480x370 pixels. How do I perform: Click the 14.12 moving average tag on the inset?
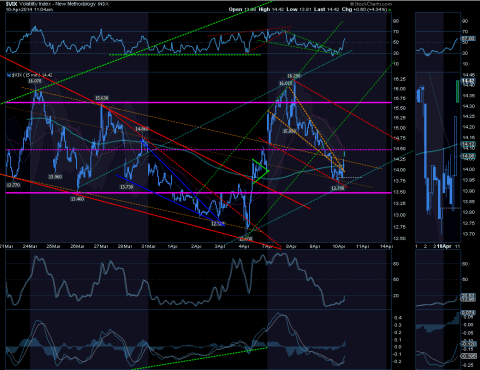pyautogui.click(x=468, y=144)
